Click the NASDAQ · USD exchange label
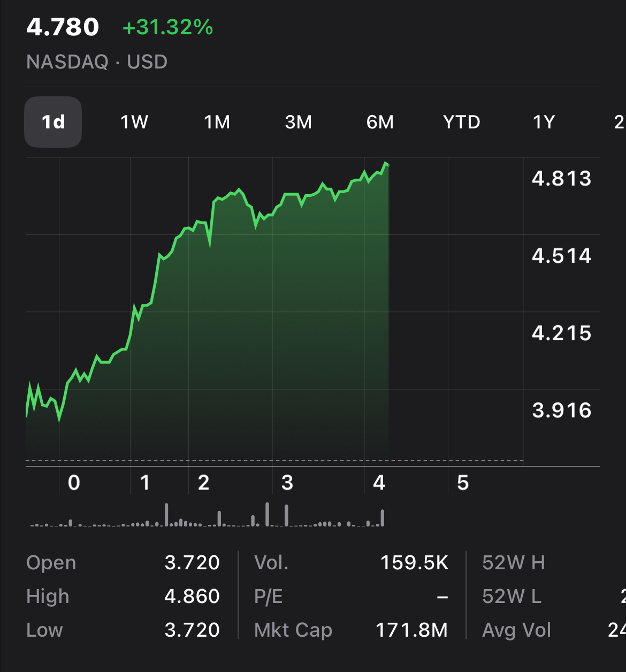Image resolution: width=626 pixels, height=672 pixels. (x=97, y=62)
